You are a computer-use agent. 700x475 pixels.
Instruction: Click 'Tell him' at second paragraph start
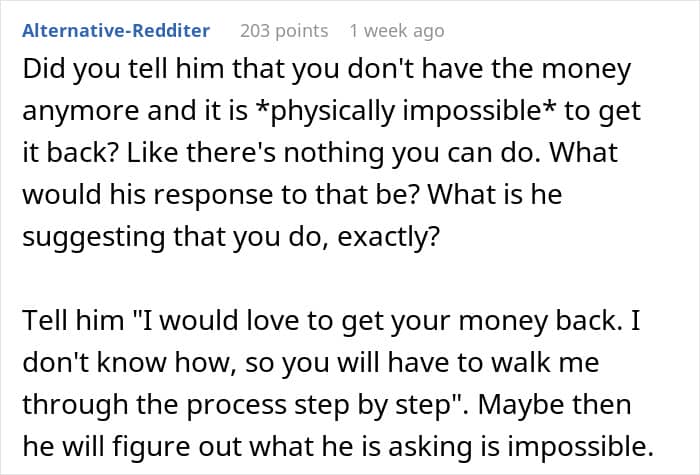coord(73,320)
